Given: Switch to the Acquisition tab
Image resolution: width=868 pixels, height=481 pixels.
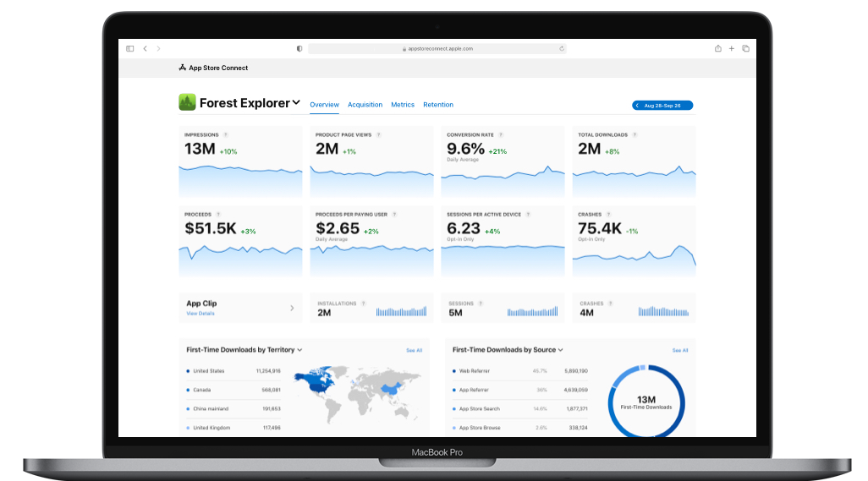Looking at the screenshot, I should (x=365, y=105).
